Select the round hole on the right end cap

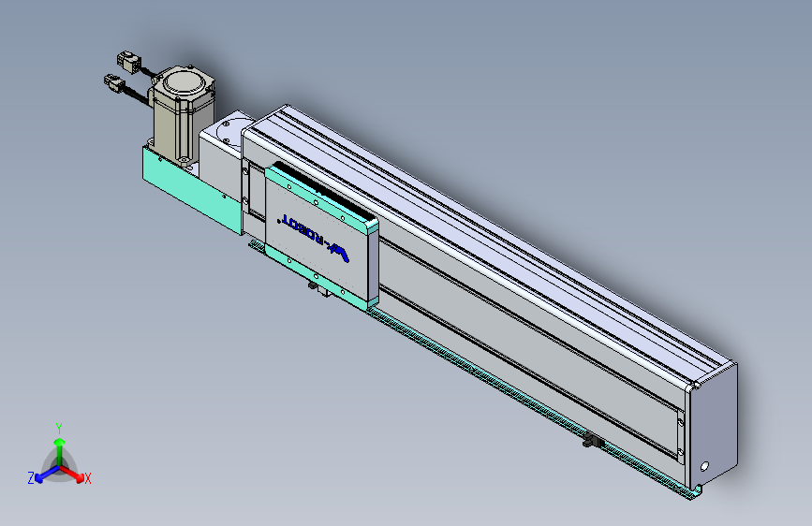pos(704,466)
